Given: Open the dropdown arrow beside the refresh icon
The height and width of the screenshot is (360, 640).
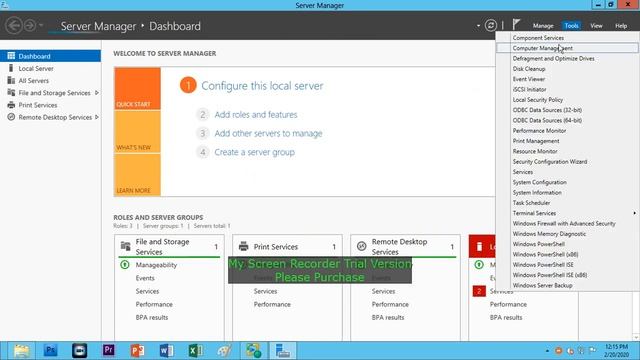Looking at the screenshot, I should 478,26.
